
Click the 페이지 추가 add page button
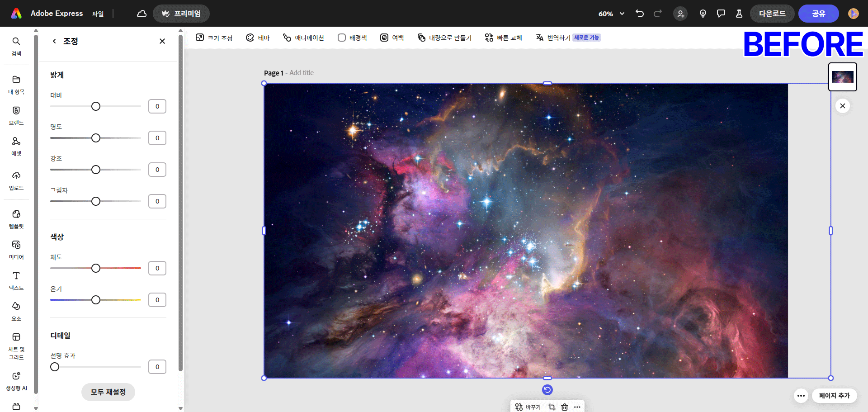click(835, 396)
